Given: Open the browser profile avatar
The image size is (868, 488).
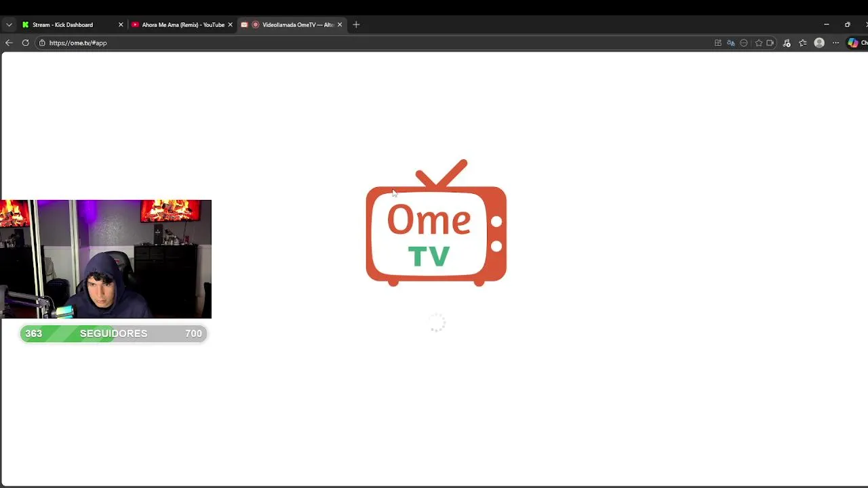Looking at the screenshot, I should [x=819, y=43].
